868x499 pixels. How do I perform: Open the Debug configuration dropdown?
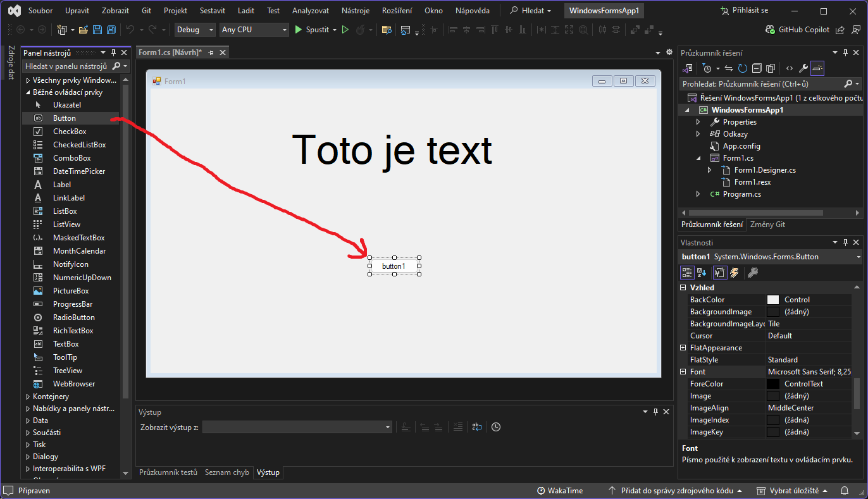[x=195, y=30]
